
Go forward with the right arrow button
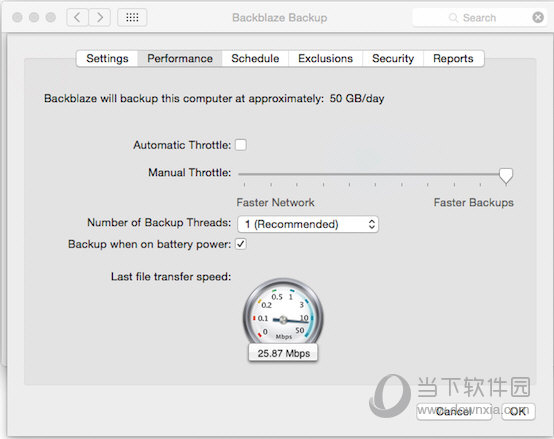click(100, 17)
